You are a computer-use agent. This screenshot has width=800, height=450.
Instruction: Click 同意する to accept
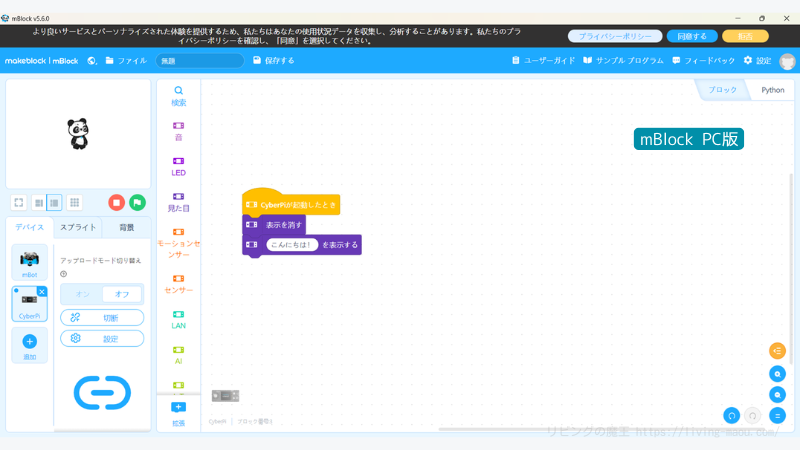(692, 36)
